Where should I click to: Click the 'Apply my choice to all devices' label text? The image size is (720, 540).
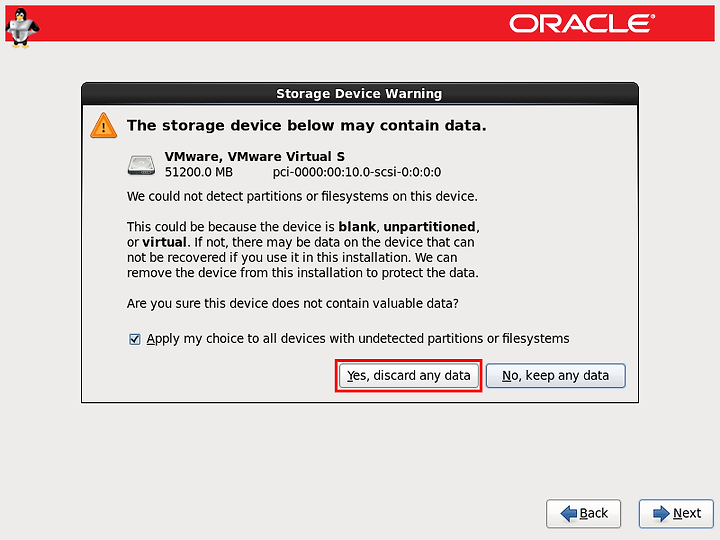pyautogui.click(x=358, y=339)
